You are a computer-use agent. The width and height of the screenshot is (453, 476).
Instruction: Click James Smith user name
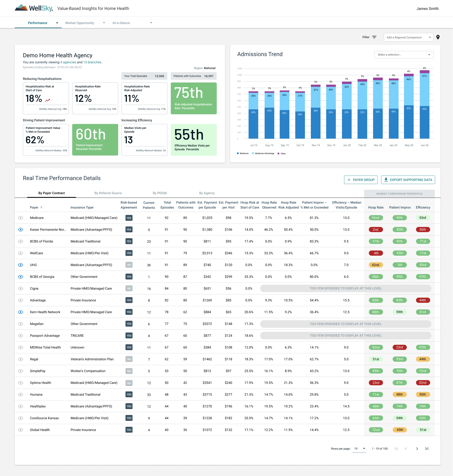tap(427, 8)
